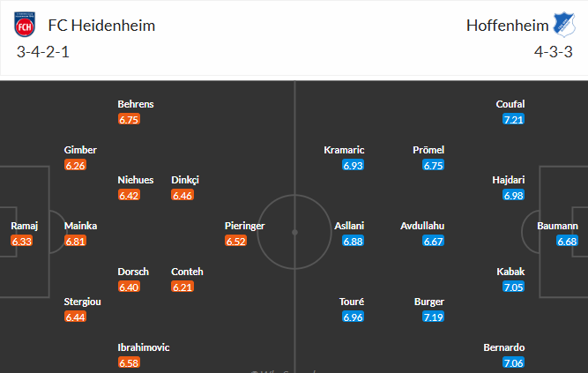
Task: Select Hajdari's 6.98 rating badge
Action: click(x=513, y=195)
